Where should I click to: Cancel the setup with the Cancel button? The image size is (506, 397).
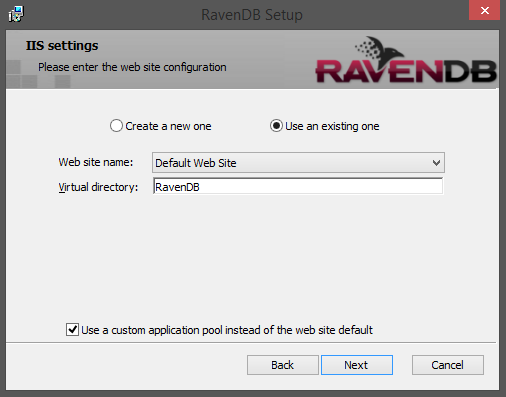pos(448,365)
